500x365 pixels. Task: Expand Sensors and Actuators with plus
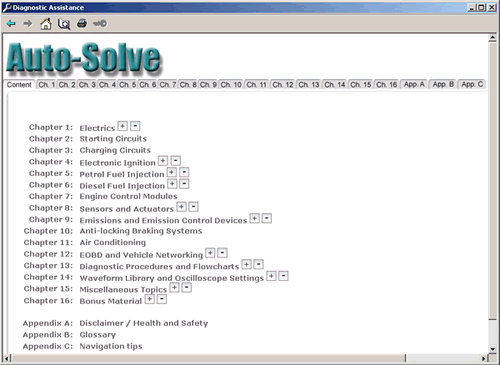pyautogui.click(x=181, y=207)
